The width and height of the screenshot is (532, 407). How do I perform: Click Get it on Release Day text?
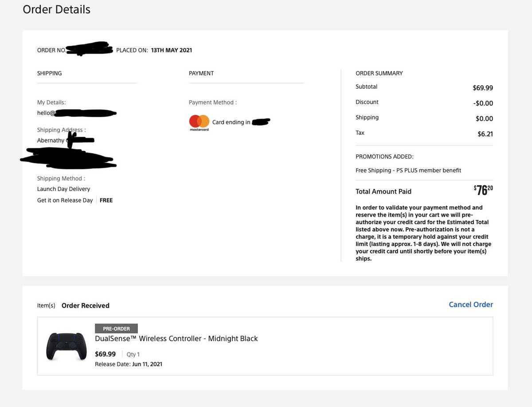[x=65, y=200]
